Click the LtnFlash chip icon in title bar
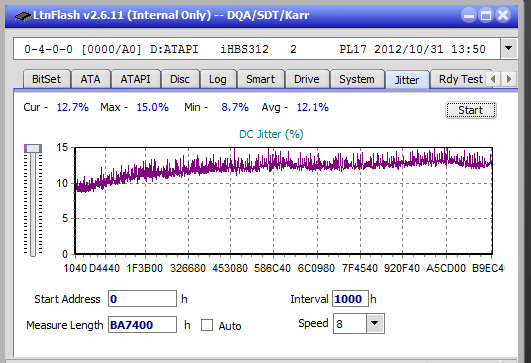The width and height of the screenshot is (531, 363). (x=22, y=16)
